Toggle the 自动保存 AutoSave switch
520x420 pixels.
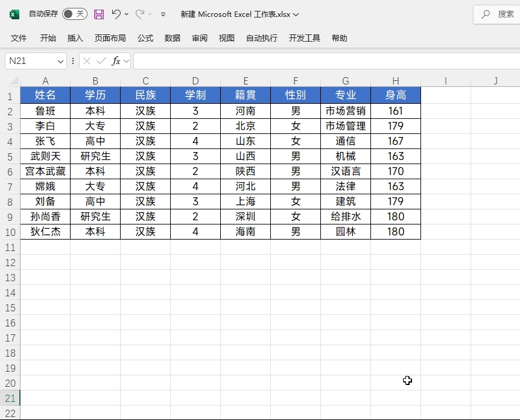click(x=74, y=14)
